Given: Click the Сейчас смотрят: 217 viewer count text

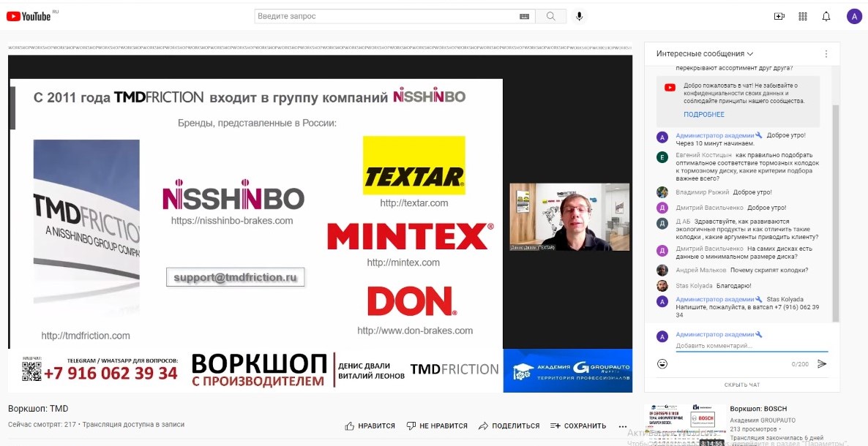Looking at the screenshot, I should tap(42, 425).
